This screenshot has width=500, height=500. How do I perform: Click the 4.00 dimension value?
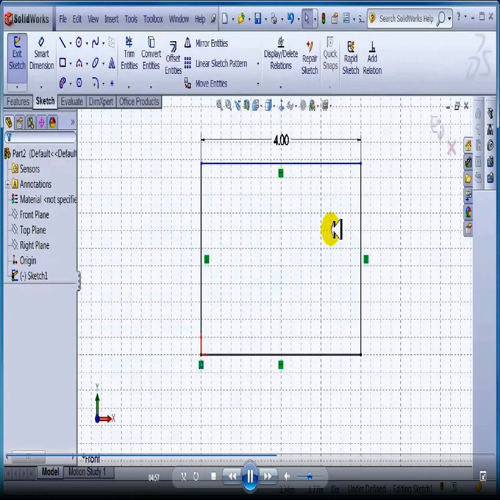click(281, 140)
